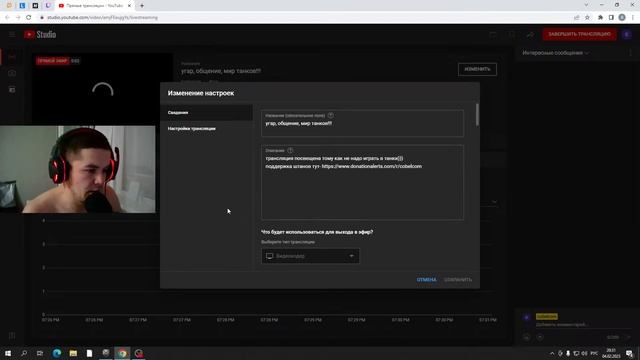Viewport: 640px width, 360px height.
Task: Click the help icon next to description label
Action: 290,151
